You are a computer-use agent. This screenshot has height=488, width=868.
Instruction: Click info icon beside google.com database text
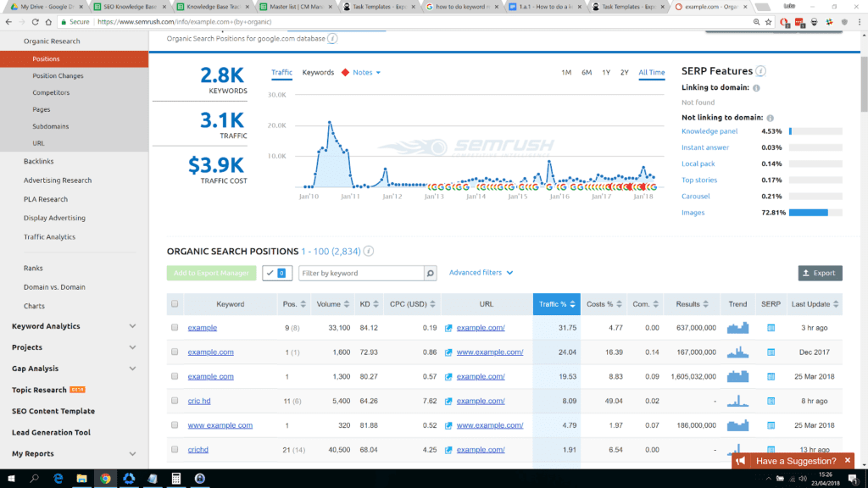coord(332,39)
